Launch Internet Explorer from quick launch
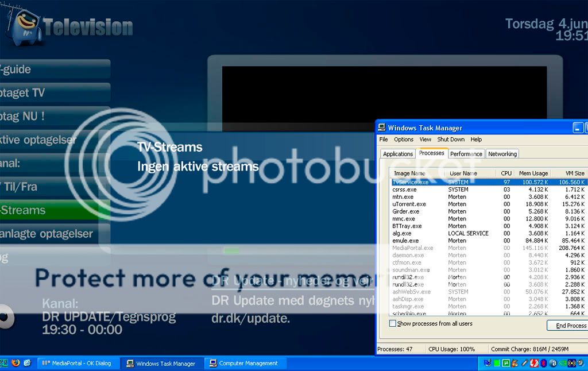588x371 pixels. (x=26, y=363)
